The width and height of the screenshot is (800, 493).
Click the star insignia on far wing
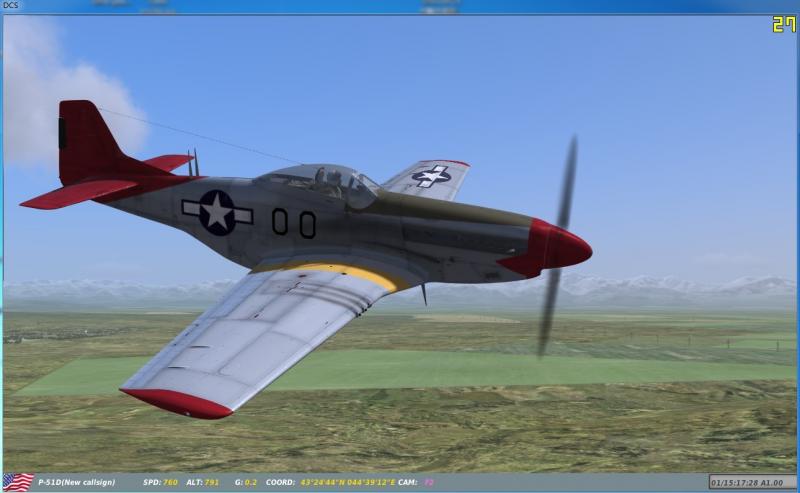431,176
